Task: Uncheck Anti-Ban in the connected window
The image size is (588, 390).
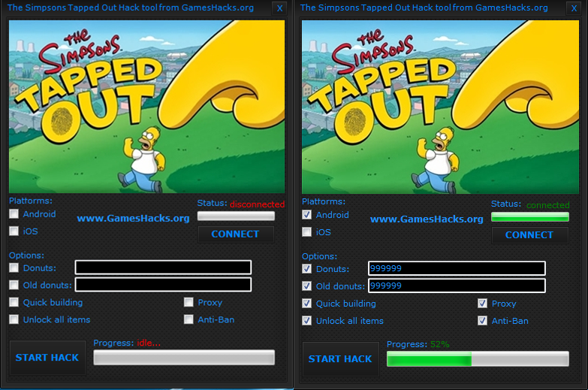Action: pyautogui.click(x=482, y=321)
